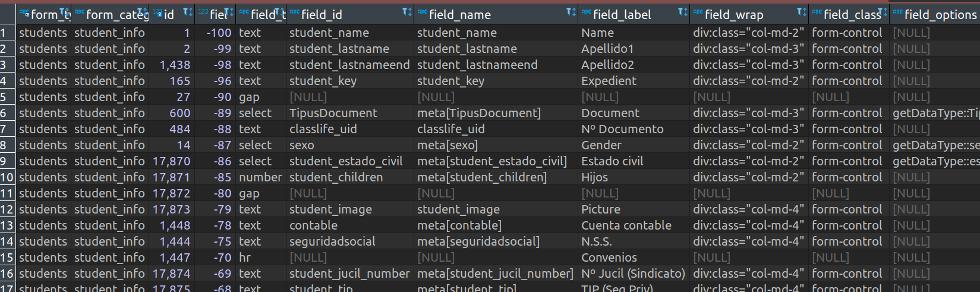Click the 'meta[student_children]' cell
The width and height of the screenshot is (980, 292).
(496, 177)
